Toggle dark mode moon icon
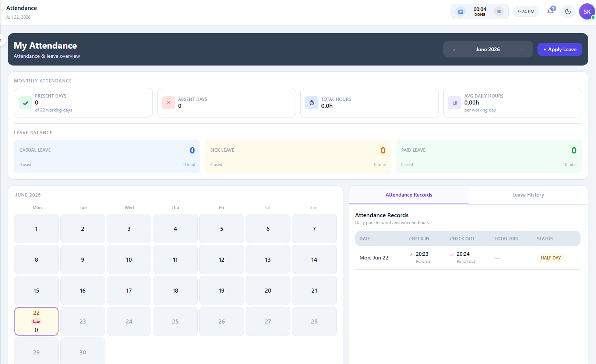 coord(568,11)
